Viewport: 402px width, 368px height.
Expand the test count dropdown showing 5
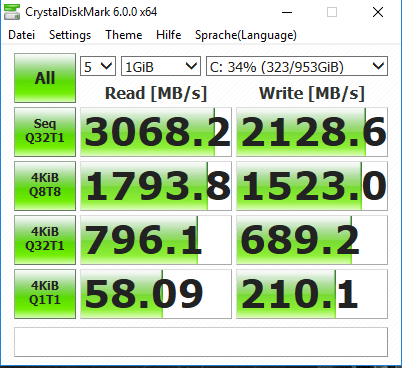click(x=98, y=66)
